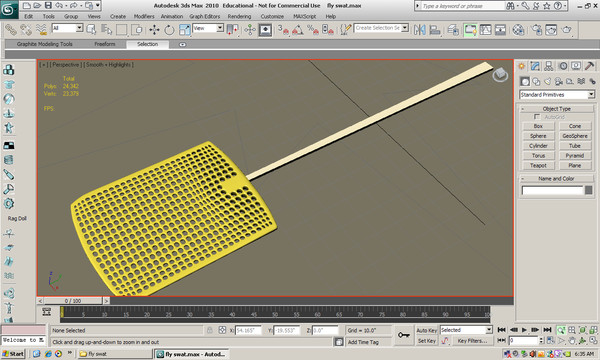Click the object name input field
The width and height of the screenshot is (600, 360).
(x=552, y=190)
